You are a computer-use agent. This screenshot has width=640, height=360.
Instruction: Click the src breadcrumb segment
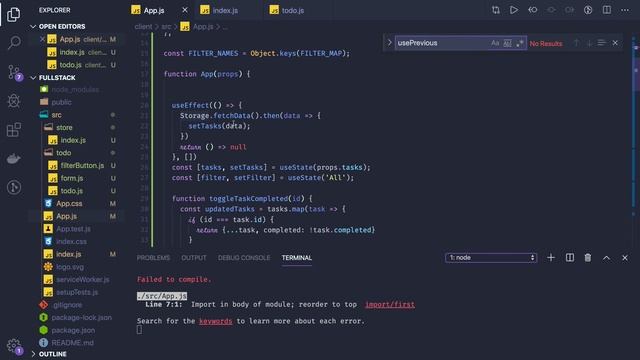[x=166, y=27]
